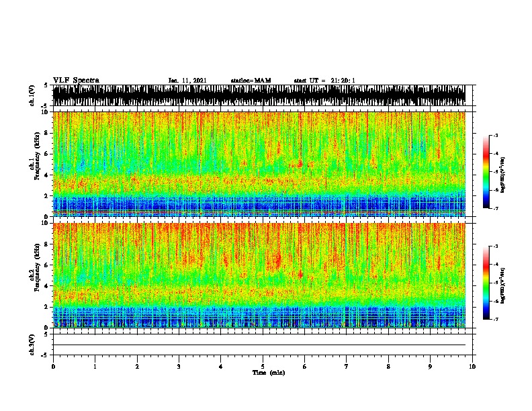This screenshot has height=411, width=532.
Task: Click the ch.1 frequency axis "8" tick
Action: [47, 133]
